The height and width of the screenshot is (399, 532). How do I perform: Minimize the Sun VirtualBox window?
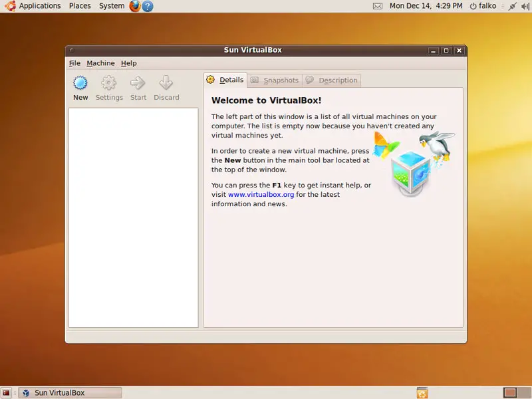click(433, 51)
